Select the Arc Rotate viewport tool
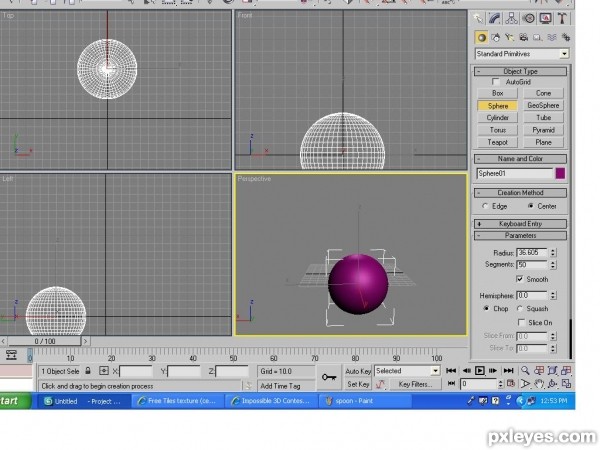600x450 pixels. 553,384
